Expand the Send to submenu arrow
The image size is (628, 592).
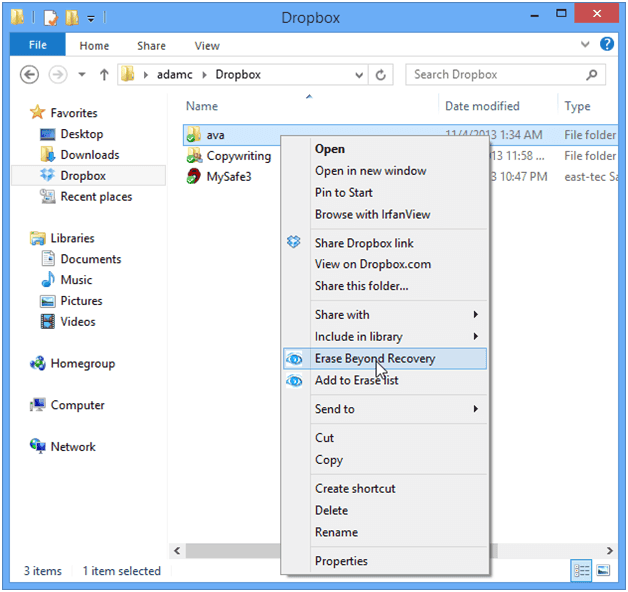coord(475,409)
